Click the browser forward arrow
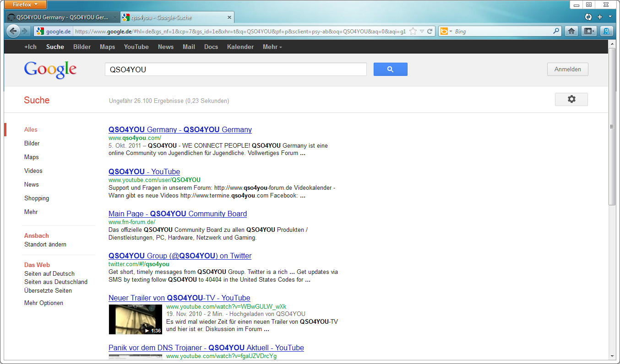Screen dimensions: 620x364 pos(25,31)
